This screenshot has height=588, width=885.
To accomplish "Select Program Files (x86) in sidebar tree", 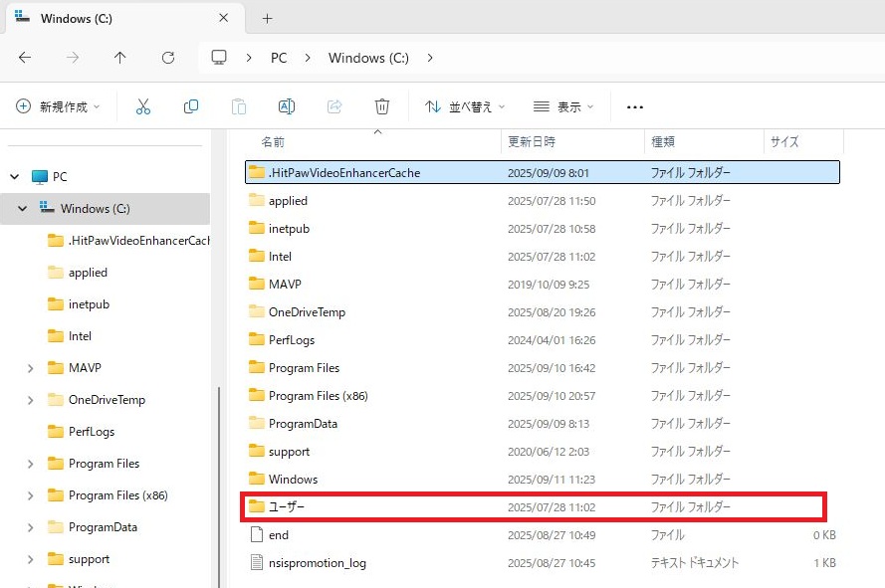I will click(117, 495).
